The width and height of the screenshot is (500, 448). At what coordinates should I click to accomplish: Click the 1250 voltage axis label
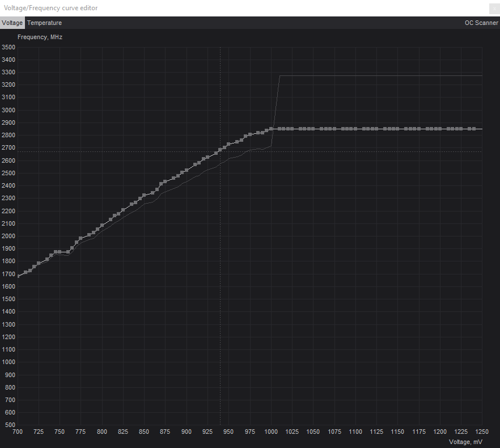pos(482,432)
